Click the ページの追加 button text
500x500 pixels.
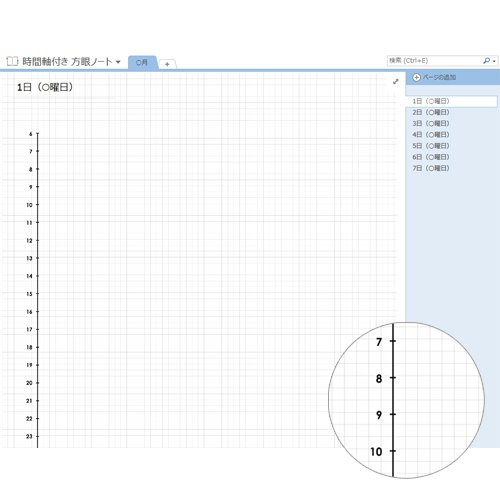click(x=439, y=77)
